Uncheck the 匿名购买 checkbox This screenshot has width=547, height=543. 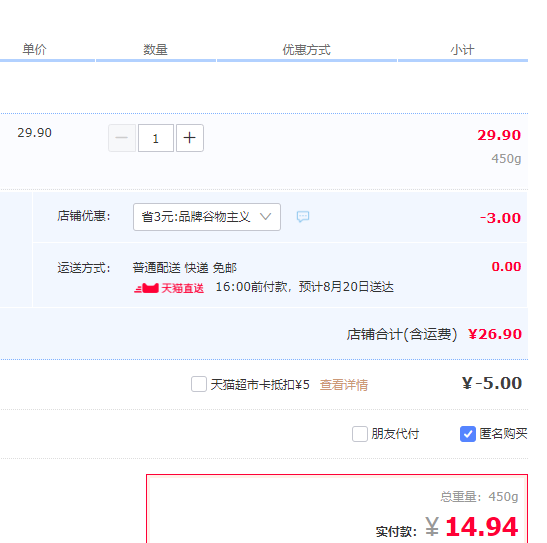[468, 434]
